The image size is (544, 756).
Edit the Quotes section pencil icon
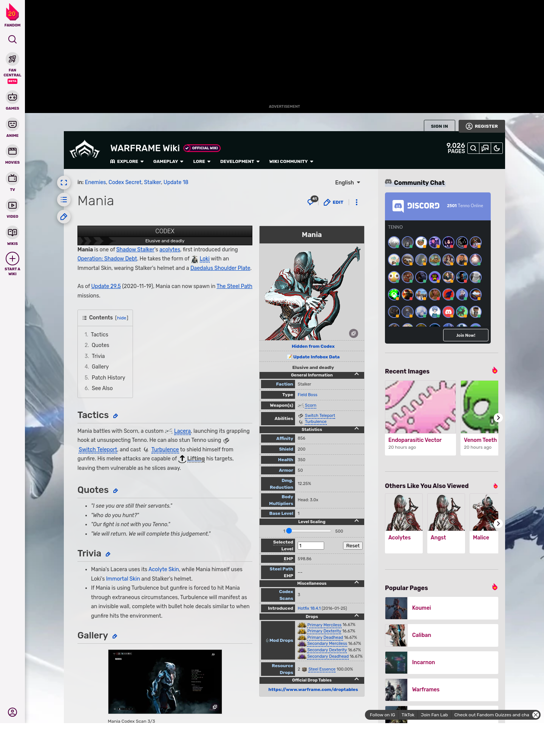click(116, 491)
